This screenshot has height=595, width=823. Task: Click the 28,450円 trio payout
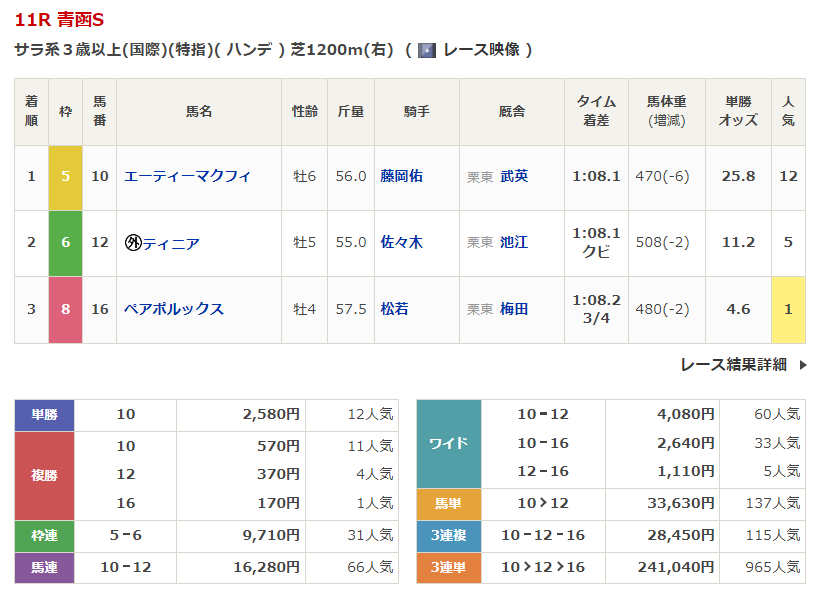tap(681, 536)
